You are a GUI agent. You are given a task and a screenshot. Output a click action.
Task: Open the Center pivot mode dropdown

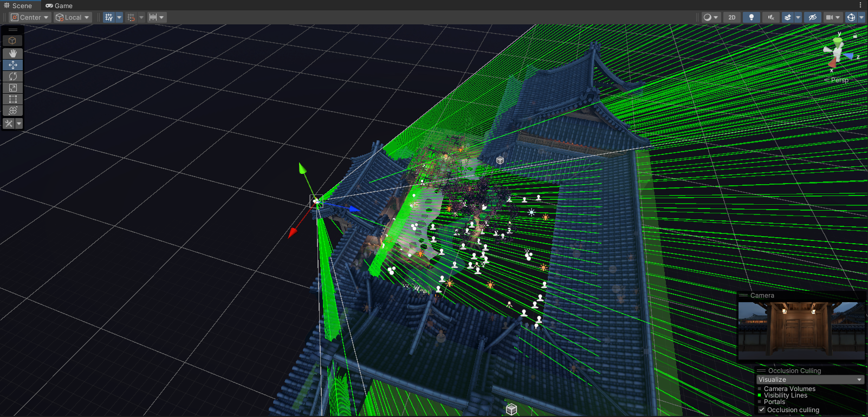point(30,17)
